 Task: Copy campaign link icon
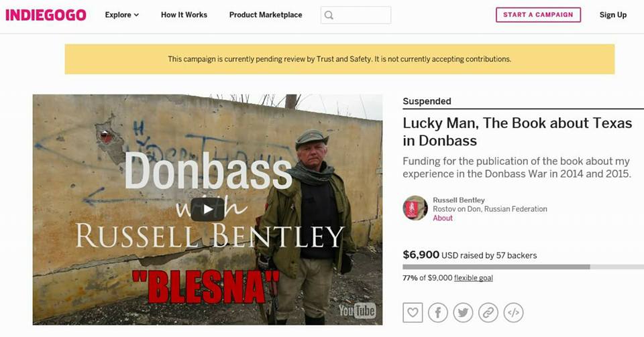point(488,312)
